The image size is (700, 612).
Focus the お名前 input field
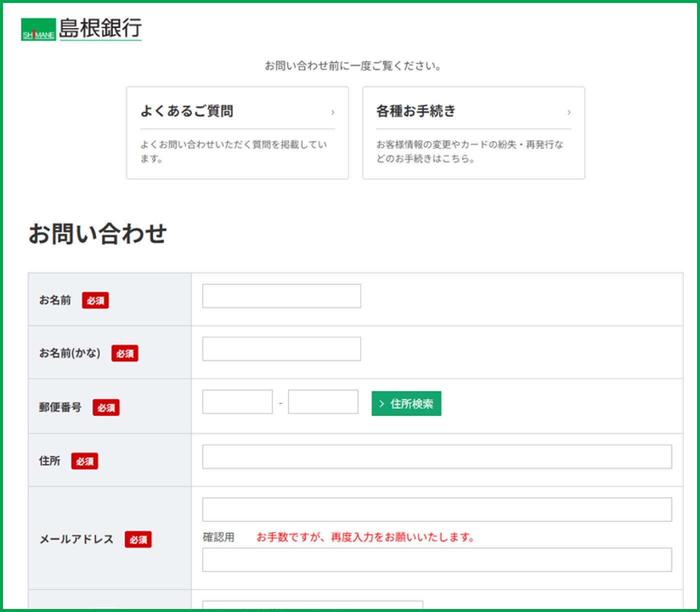281,296
